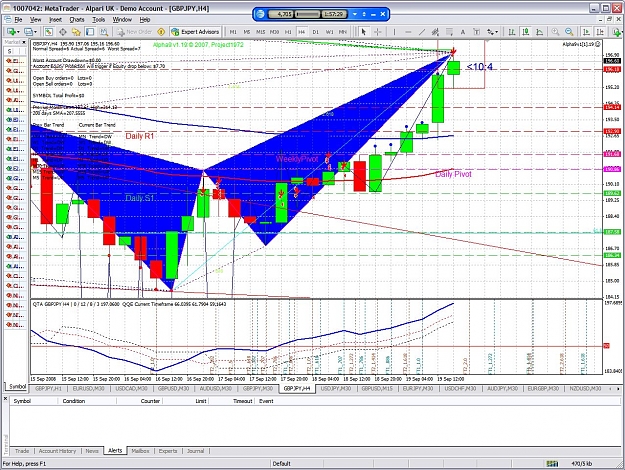Close the Market Watch panel
Screen dimensions: 625x470
pos(24,42)
